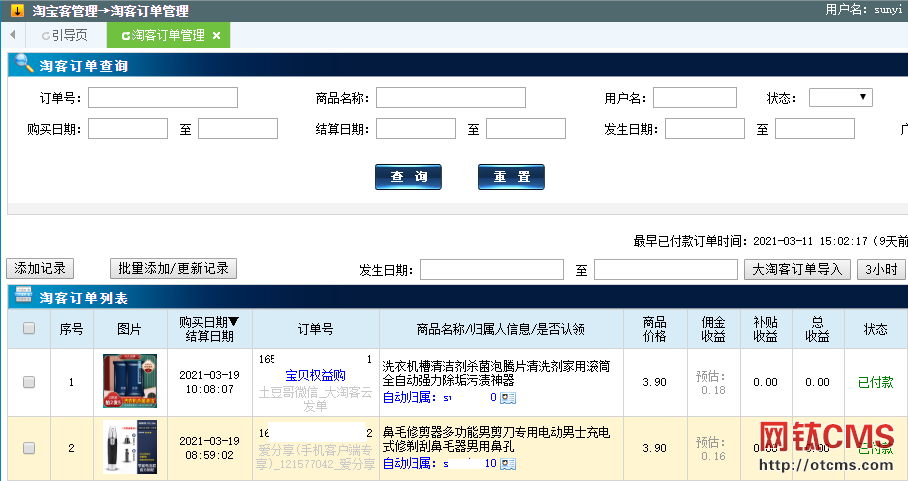
Task: Click the magnifier icon beside 淘客订单查询
Action: pyautogui.click(x=24, y=63)
